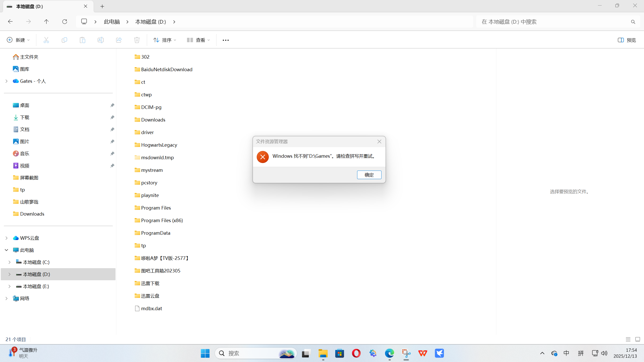Navigate to 此电脑 via the breadcrumb

click(x=111, y=22)
